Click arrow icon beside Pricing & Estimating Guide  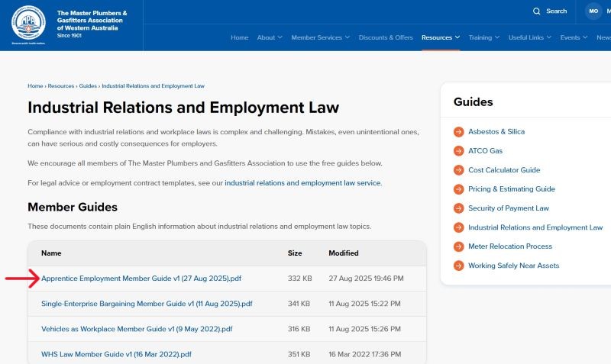pyautogui.click(x=459, y=188)
